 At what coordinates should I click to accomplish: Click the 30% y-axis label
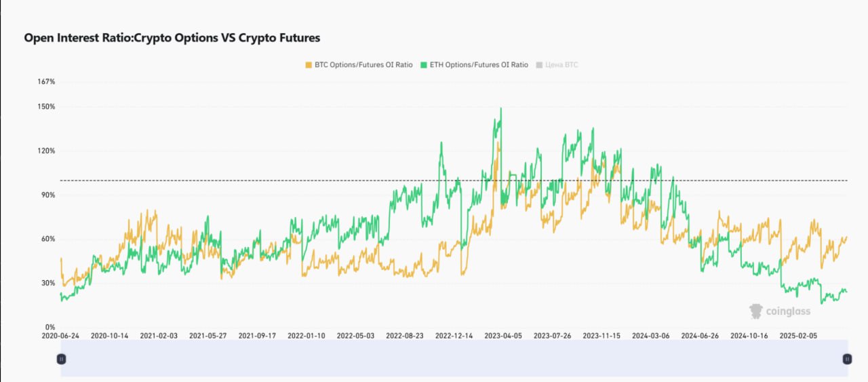tap(47, 283)
